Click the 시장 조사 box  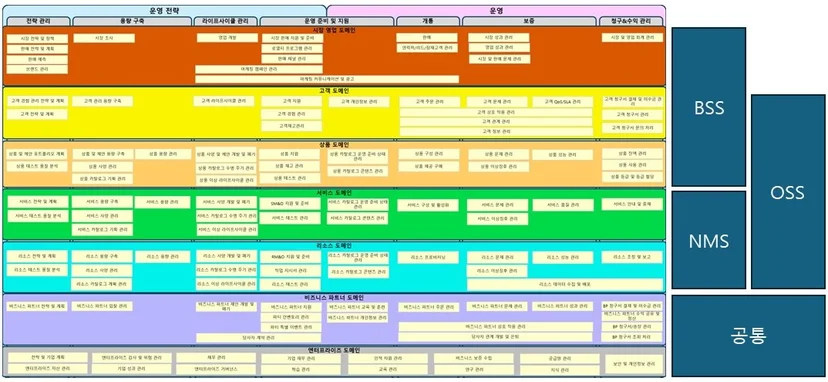[104, 38]
